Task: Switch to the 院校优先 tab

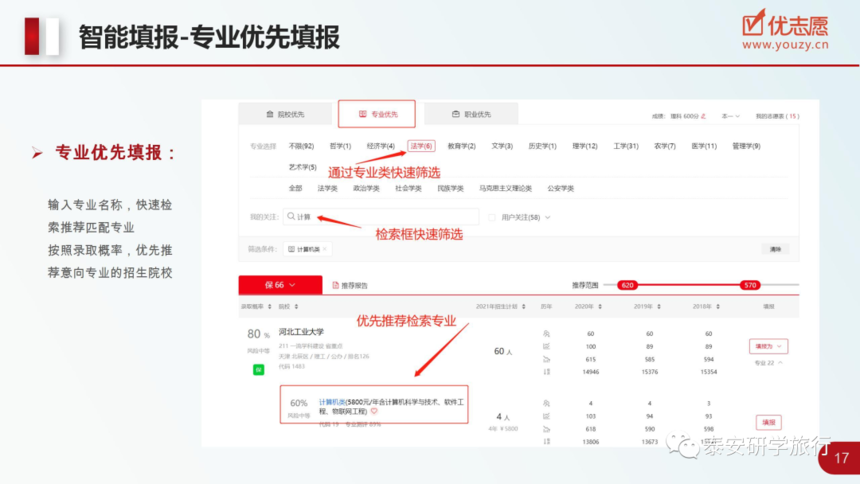Action: 285,114
